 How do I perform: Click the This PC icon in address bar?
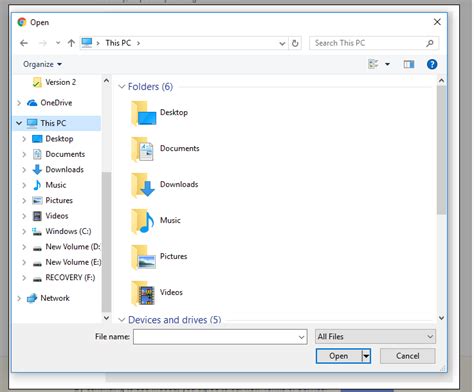pos(87,43)
